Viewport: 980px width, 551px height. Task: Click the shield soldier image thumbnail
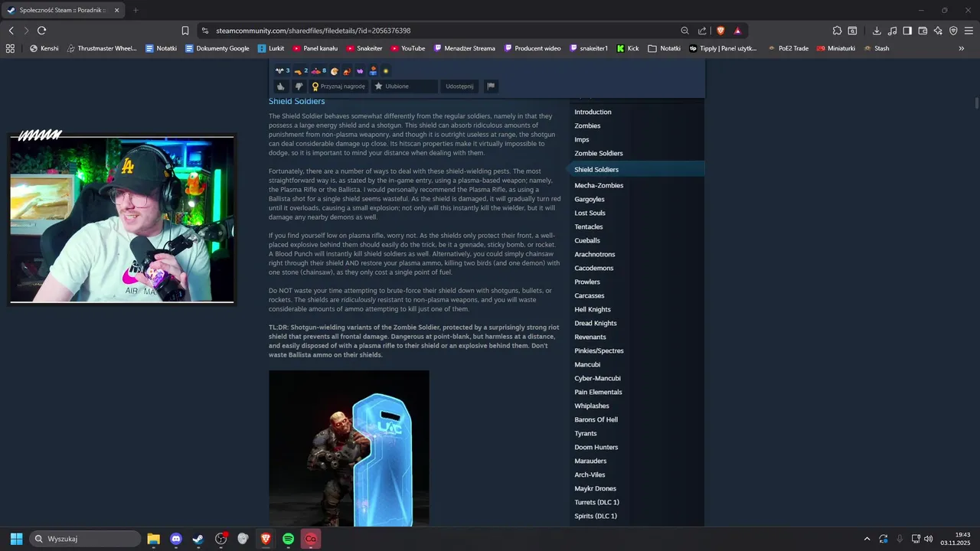coord(348,448)
